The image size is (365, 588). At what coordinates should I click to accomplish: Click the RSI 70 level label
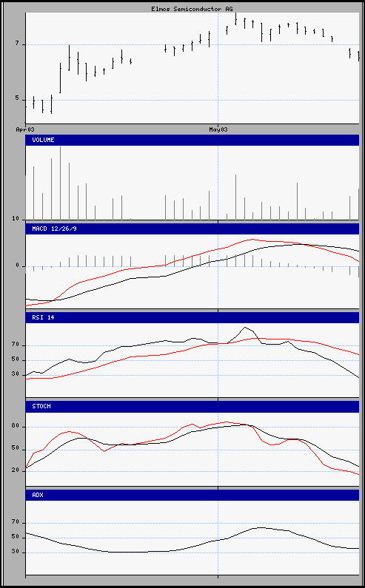(x=15, y=345)
